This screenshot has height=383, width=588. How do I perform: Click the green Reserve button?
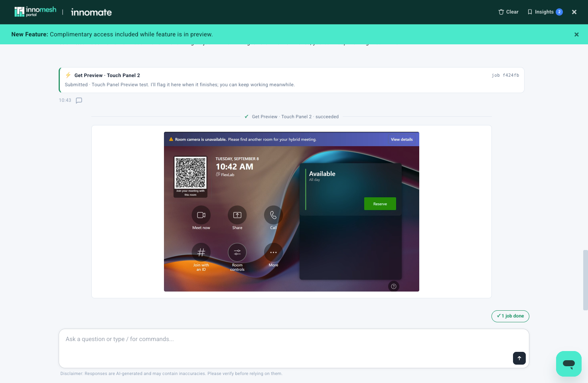click(380, 204)
